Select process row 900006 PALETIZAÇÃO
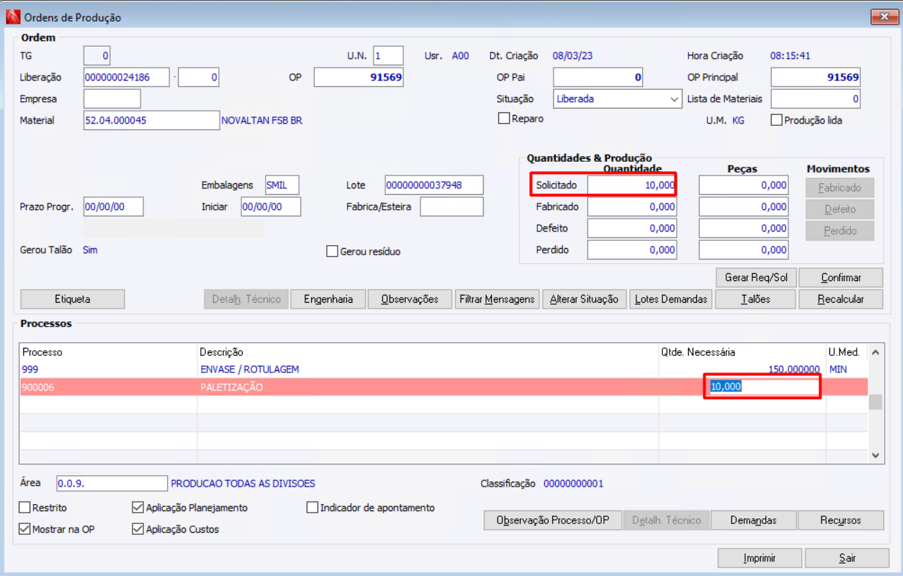Screen dimensions: 903x576 tap(444, 387)
